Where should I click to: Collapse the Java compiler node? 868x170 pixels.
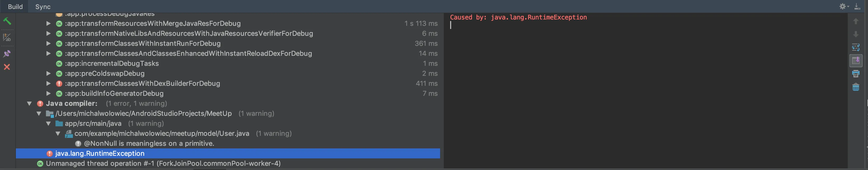pos(29,103)
